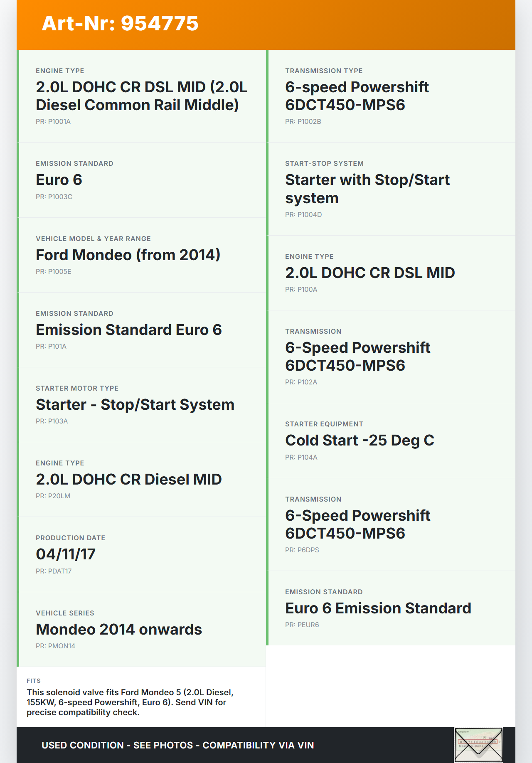Click PR code P1002B under transmission type
The height and width of the screenshot is (763, 532).
coord(303,121)
